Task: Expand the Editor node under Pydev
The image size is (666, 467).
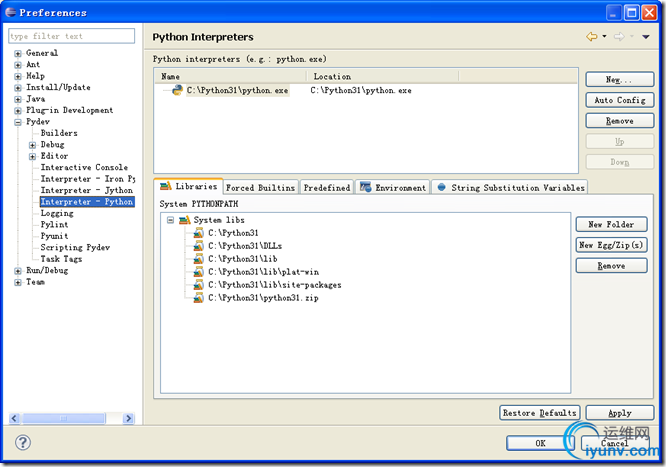Action: 32,156
